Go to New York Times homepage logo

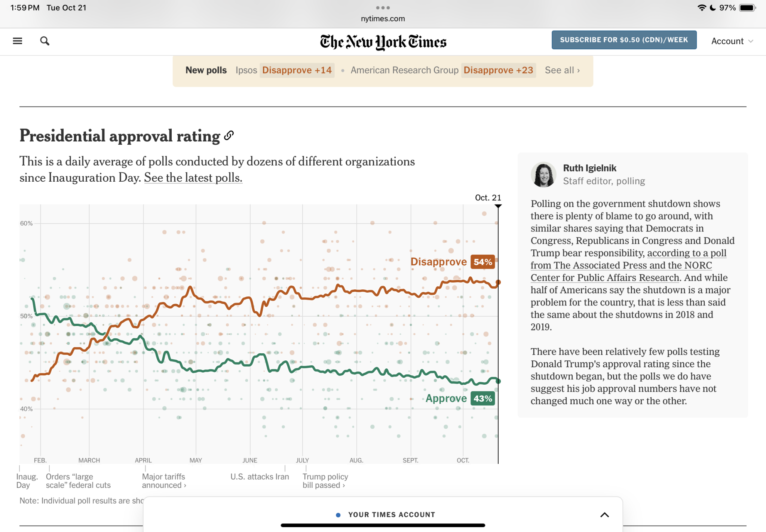coord(383,41)
